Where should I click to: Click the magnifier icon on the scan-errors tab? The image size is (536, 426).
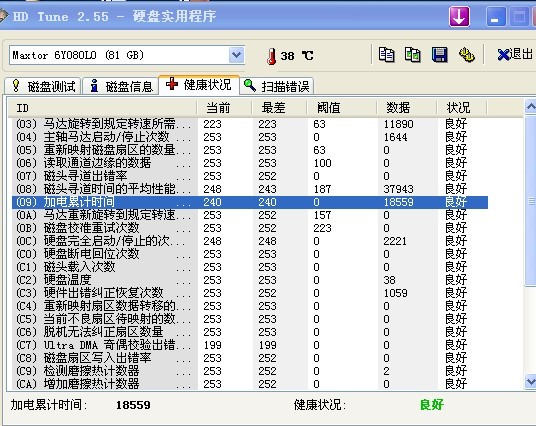click(x=250, y=85)
